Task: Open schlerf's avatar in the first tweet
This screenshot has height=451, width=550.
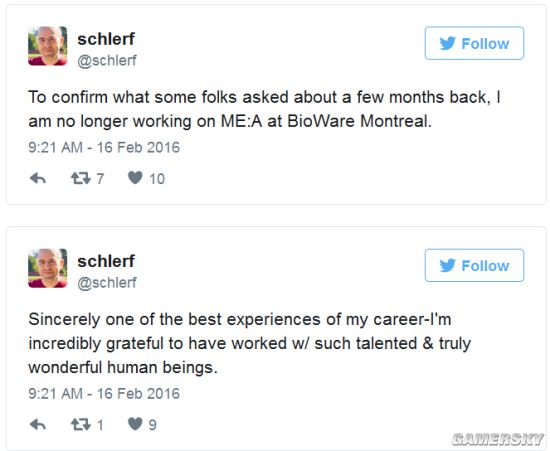Action: coord(48,46)
